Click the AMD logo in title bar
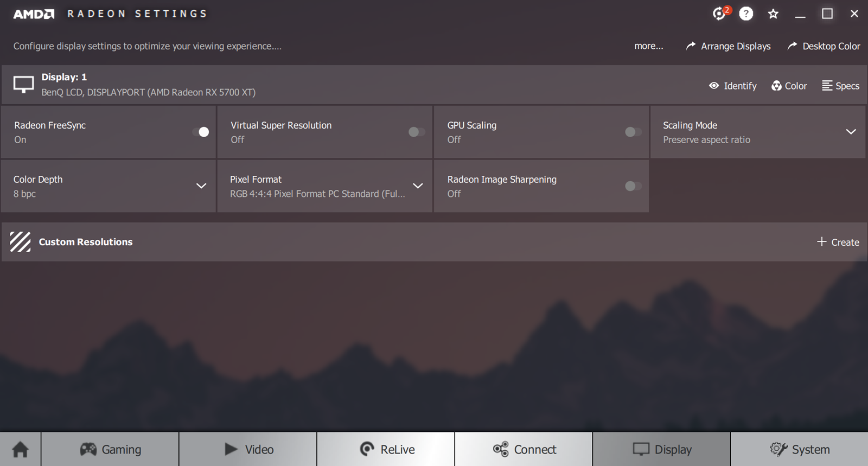Image resolution: width=868 pixels, height=466 pixels. [x=34, y=14]
